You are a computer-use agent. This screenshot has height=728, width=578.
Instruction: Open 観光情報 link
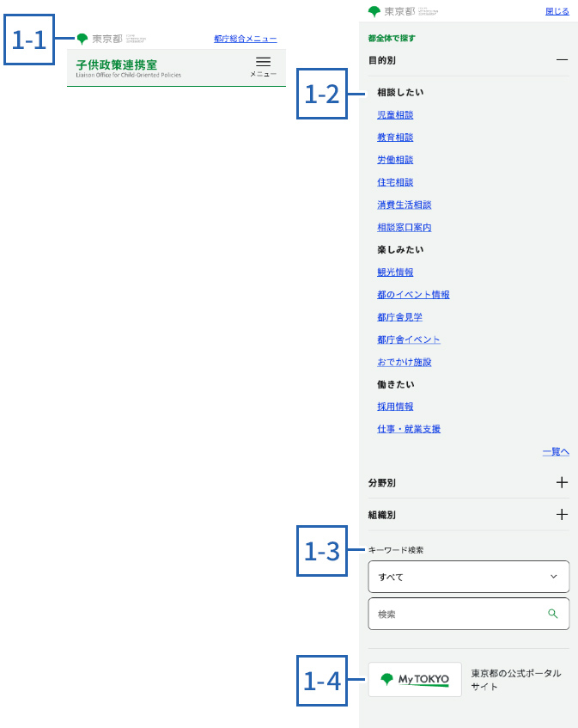395,272
